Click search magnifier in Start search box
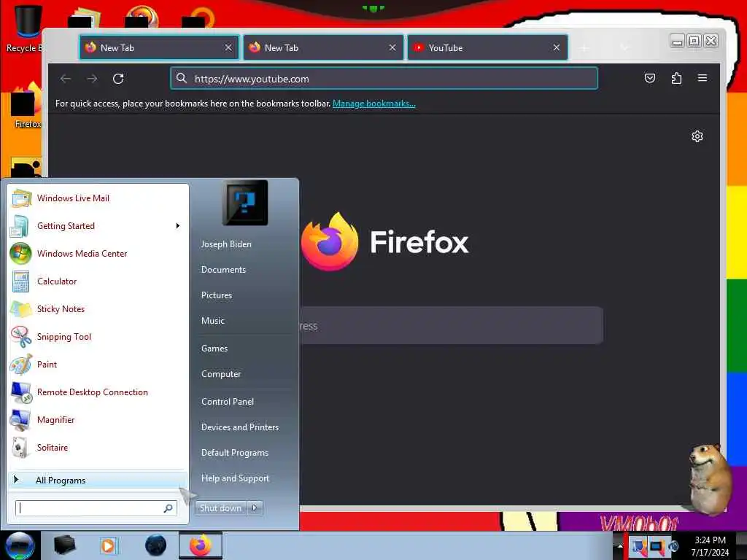The height and width of the screenshot is (560, 747). tap(169, 508)
